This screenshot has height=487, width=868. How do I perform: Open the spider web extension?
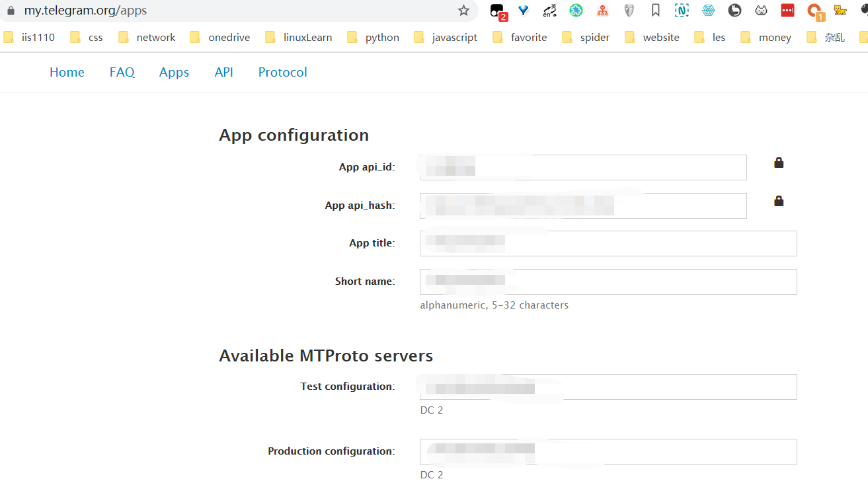click(x=708, y=10)
